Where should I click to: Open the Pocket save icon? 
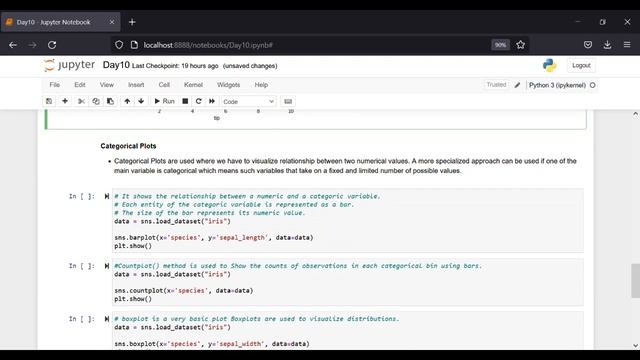tap(588, 45)
